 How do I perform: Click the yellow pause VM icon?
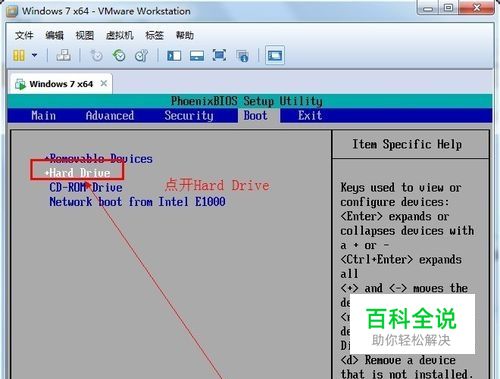19,55
